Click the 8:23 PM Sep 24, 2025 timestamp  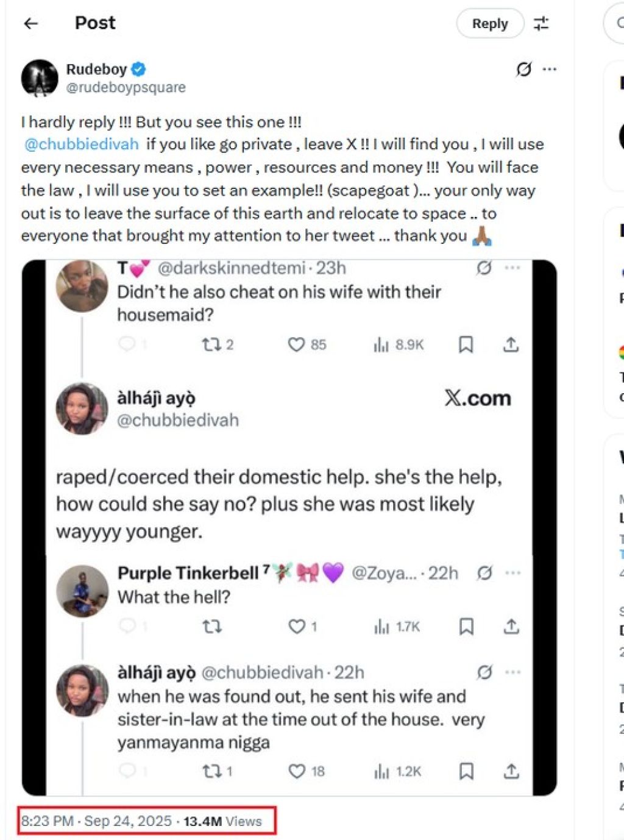tap(96, 821)
